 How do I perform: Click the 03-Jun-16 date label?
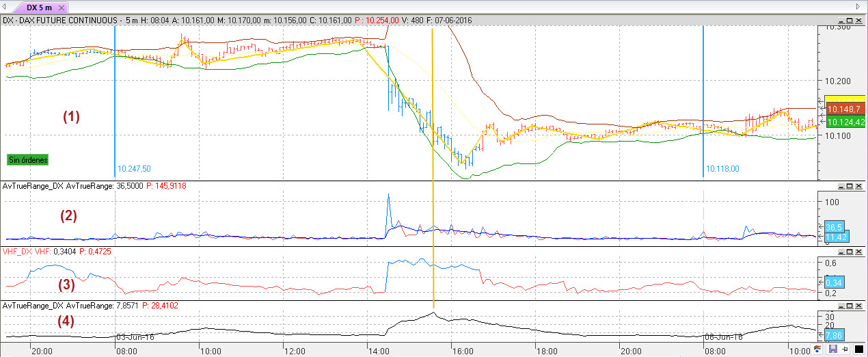[135, 337]
